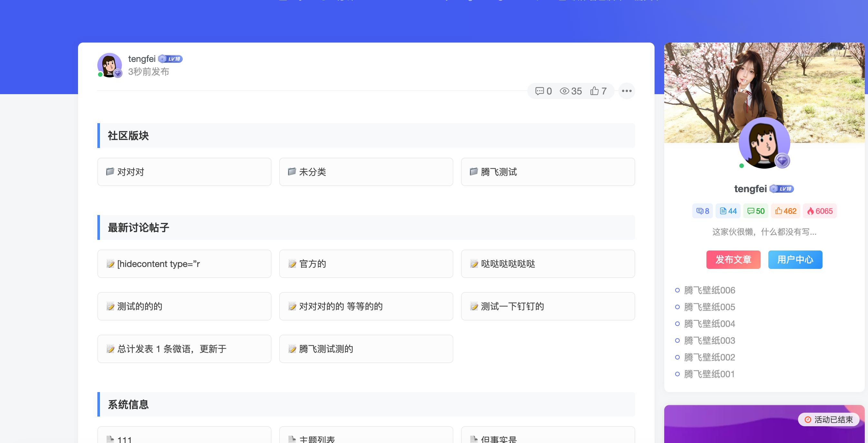
Task: Click the articles stat badge showing 44
Action: (x=728, y=211)
